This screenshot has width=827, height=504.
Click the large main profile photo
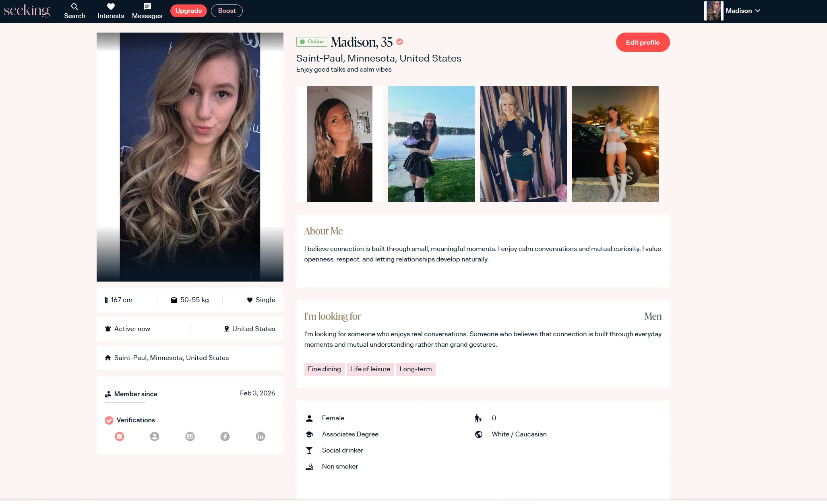click(x=190, y=157)
